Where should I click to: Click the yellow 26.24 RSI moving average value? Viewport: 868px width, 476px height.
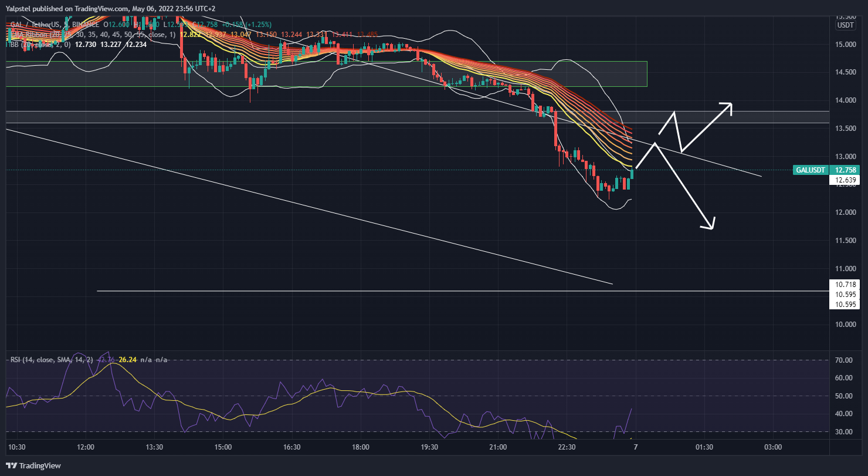click(127, 359)
